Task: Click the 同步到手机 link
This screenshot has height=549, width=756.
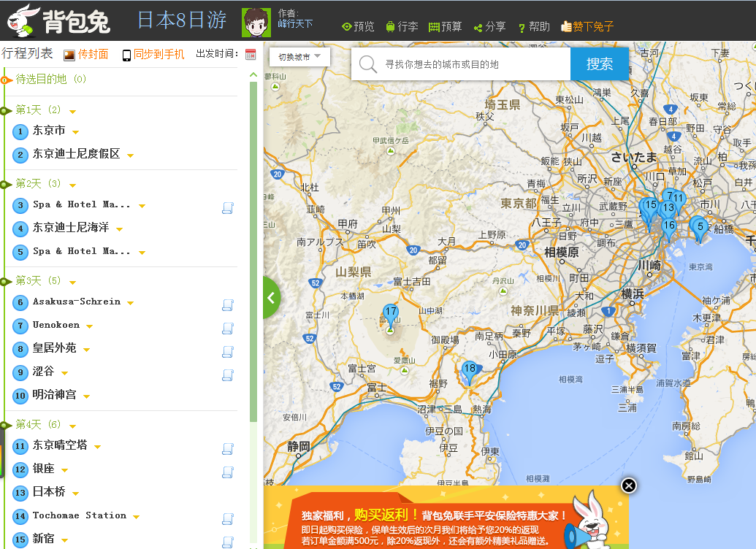Action: (x=153, y=55)
